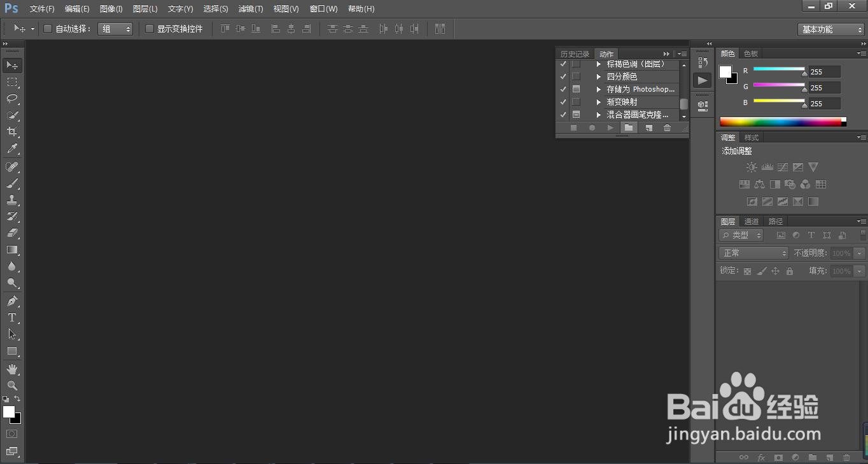Expand the 渐变映射 action

(599, 102)
